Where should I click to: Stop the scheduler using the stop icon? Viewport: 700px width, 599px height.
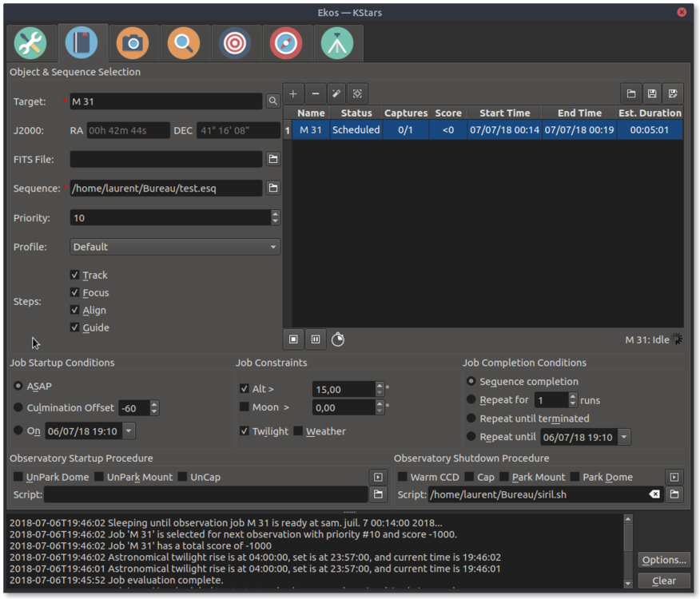[x=293, y=339]
